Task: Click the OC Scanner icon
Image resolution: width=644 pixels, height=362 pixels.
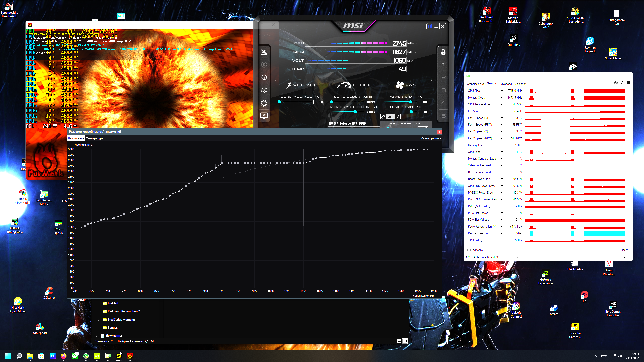Action: tap(264, 90)
